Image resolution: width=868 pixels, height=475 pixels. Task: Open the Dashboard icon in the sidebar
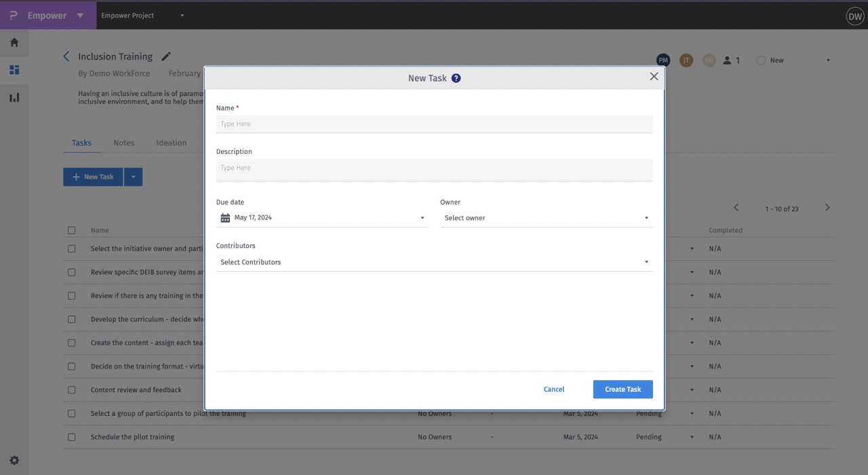click(x=14, y=69)
